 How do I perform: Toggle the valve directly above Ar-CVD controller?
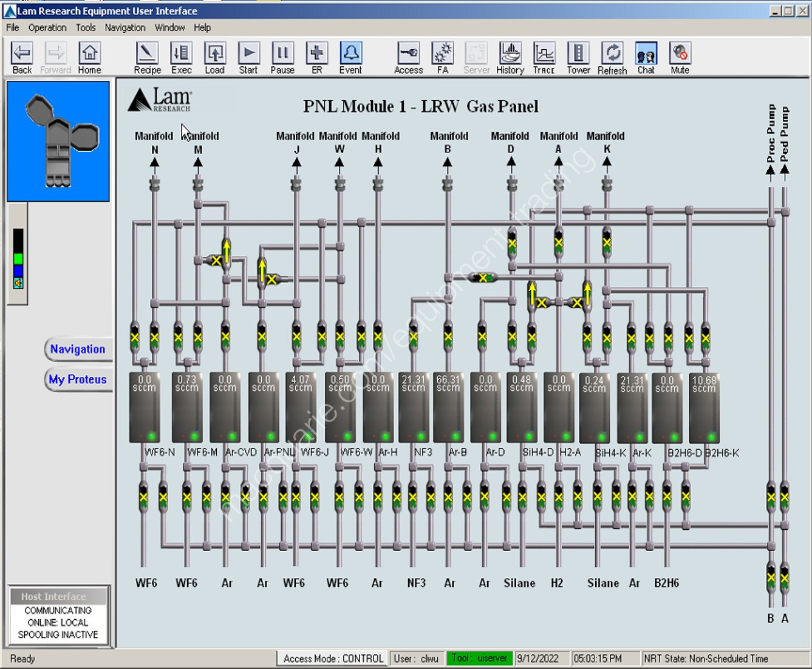pos(225,336)
